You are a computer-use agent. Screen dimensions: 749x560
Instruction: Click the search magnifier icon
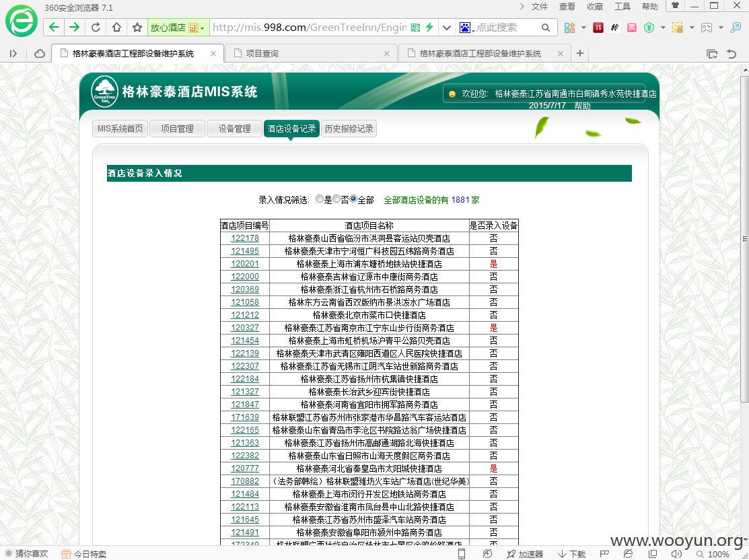pyautogui.click(x=546, y=28)
